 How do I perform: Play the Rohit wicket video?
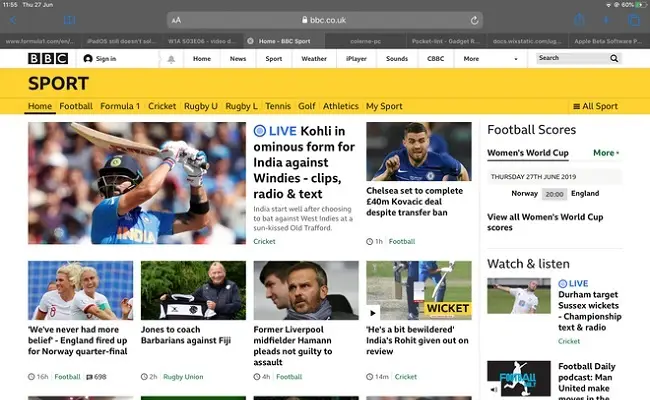pos(374,312)
